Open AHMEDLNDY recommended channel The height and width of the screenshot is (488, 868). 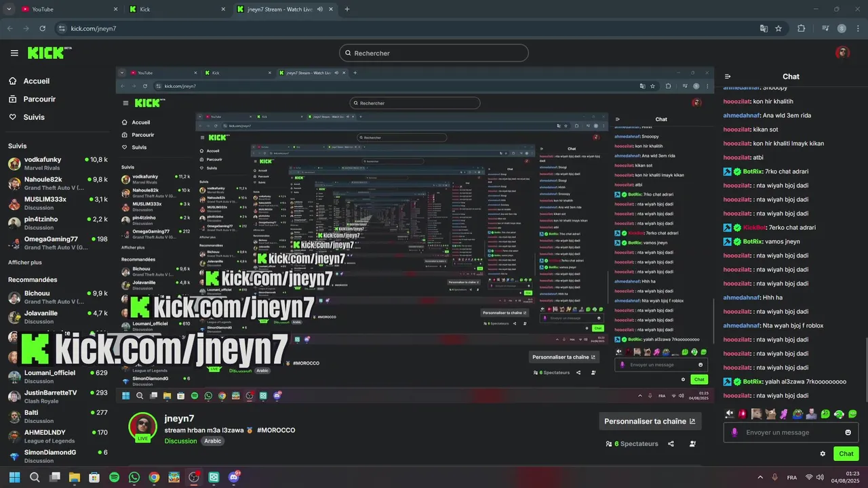click(58, 436)
